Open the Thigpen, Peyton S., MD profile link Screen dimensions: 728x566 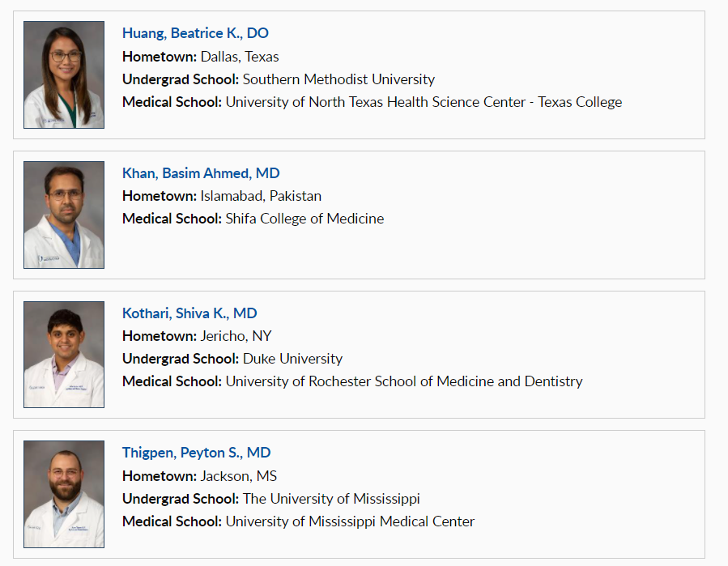(196, 453)
